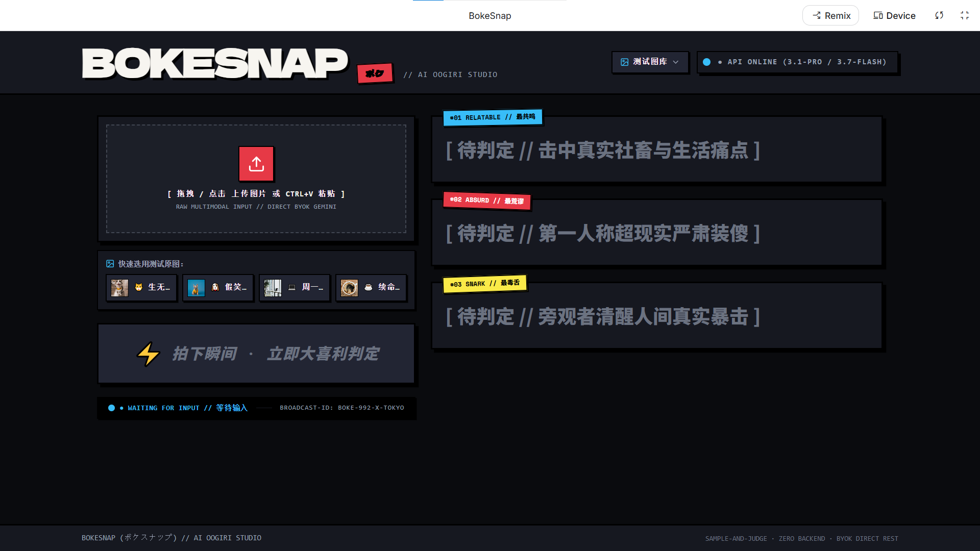Click the refresh arrows icon beside Device
This screenshot has width=980, height=551.
[939, 16]
